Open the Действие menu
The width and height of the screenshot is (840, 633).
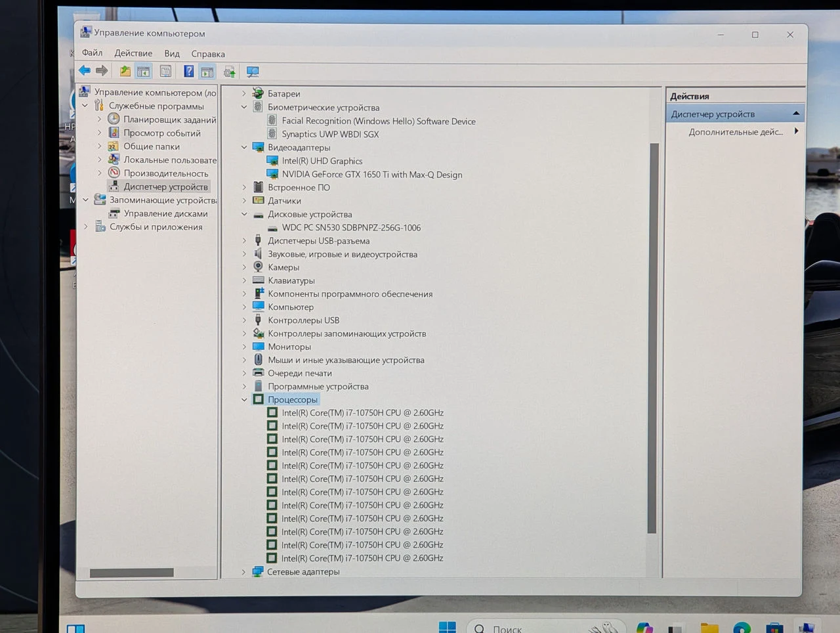coord(133,53)
